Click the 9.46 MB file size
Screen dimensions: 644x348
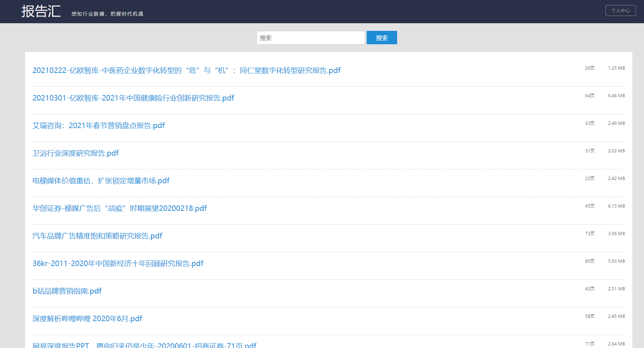pyautogui.click(x=616, y=96)
